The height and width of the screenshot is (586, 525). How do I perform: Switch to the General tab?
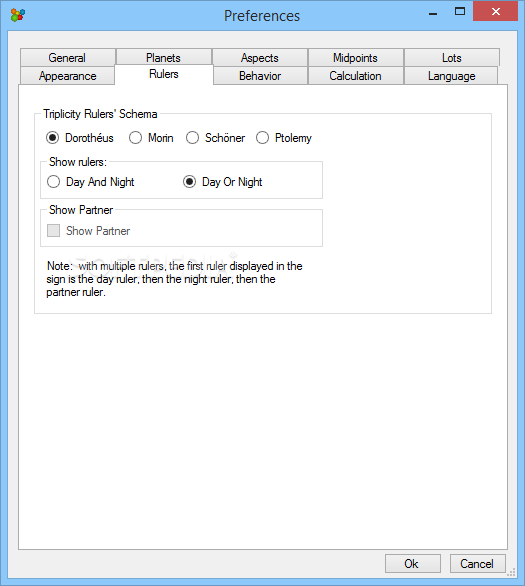coord(68,58)
